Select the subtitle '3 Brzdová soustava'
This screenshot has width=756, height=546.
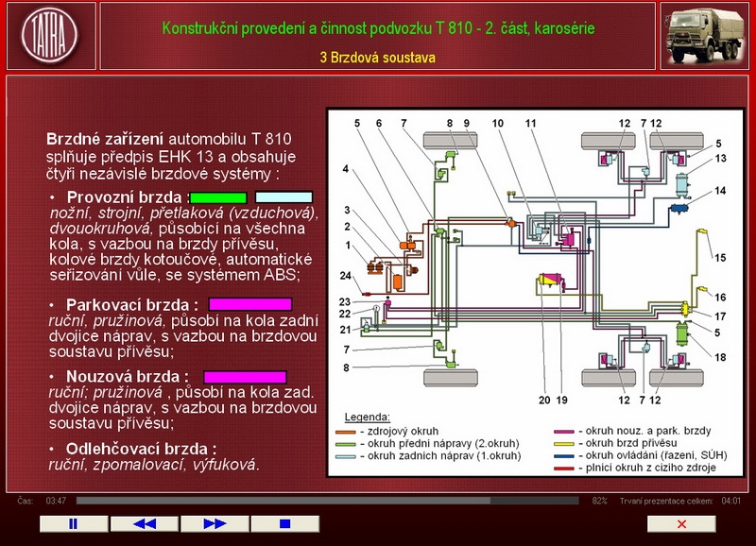click(377, 58)
